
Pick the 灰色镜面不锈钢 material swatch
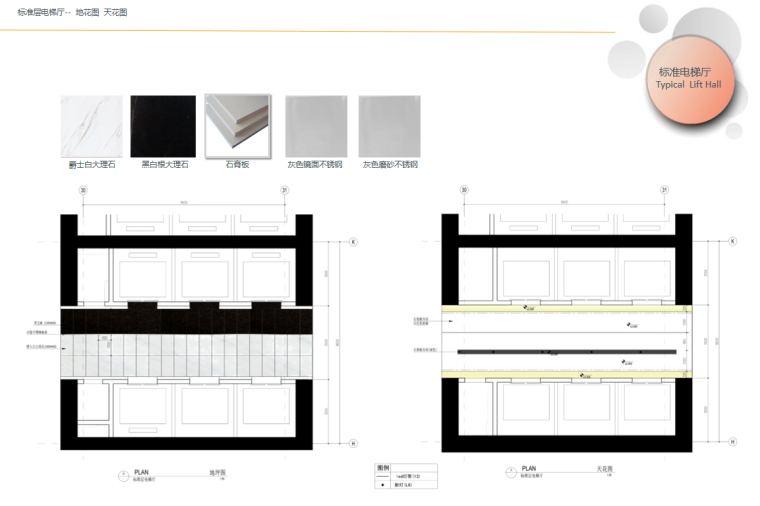[x=315, y=126]
